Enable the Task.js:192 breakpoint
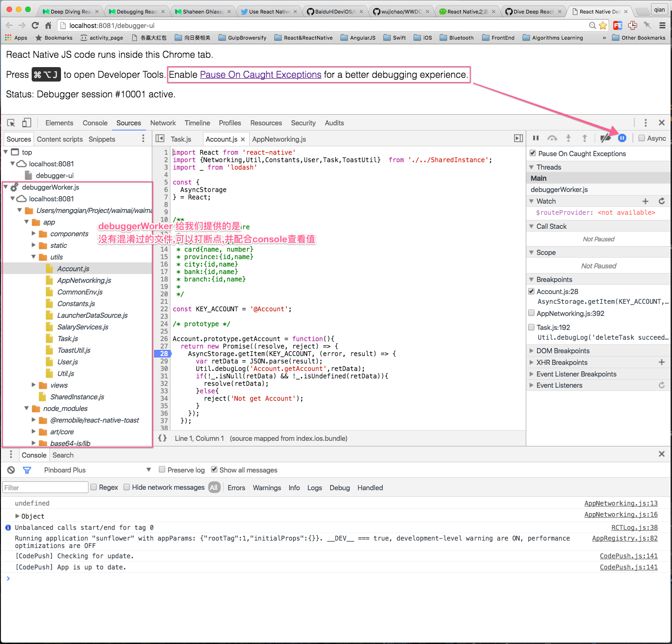Image resolution: width=672 pixels, height=644 pixels. (531, 327)
